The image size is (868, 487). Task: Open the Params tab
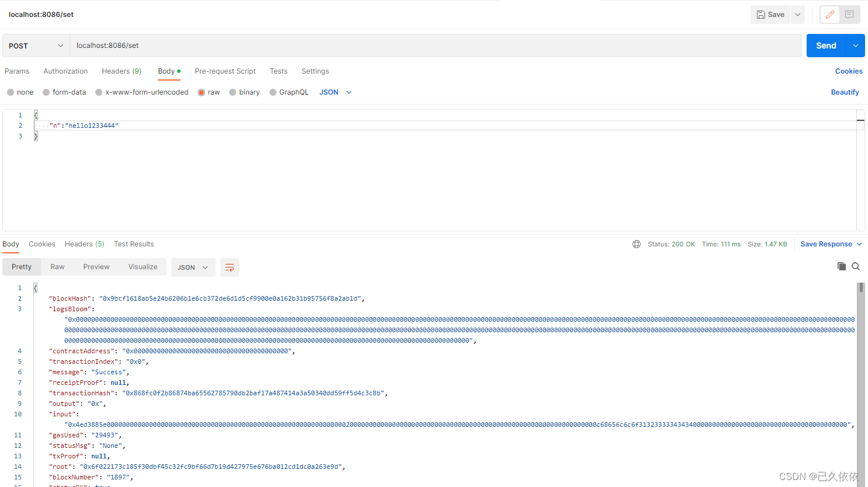pos(17,71)
